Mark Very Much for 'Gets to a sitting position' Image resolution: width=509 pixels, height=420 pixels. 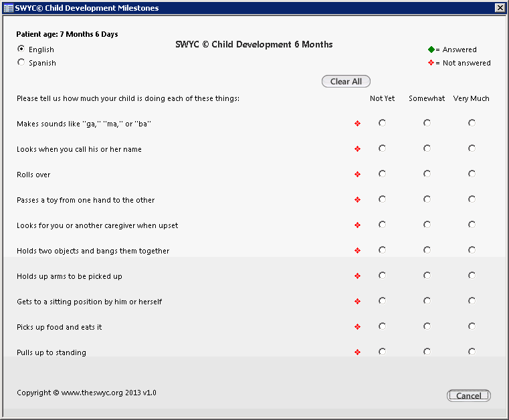pyautogui.click(x=472, y=301)
